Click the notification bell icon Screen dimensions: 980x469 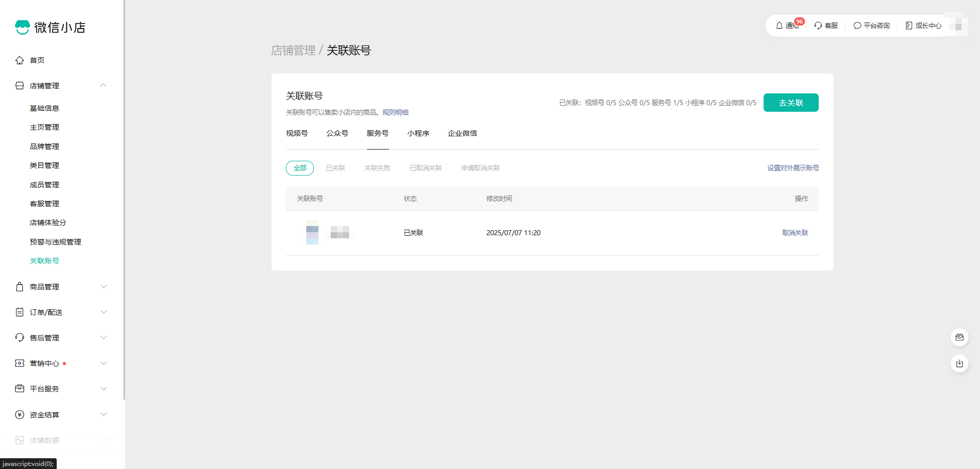(x=779, y=26)
